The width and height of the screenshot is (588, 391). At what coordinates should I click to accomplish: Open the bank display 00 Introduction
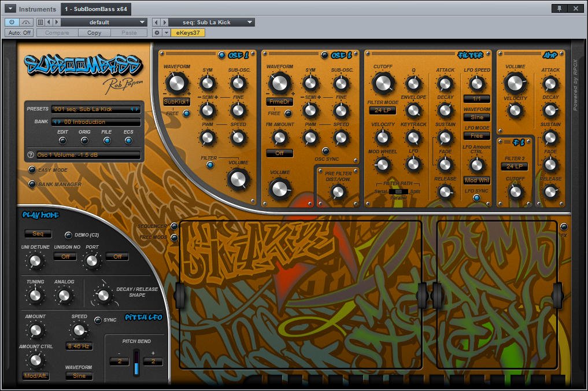[96, 122]
